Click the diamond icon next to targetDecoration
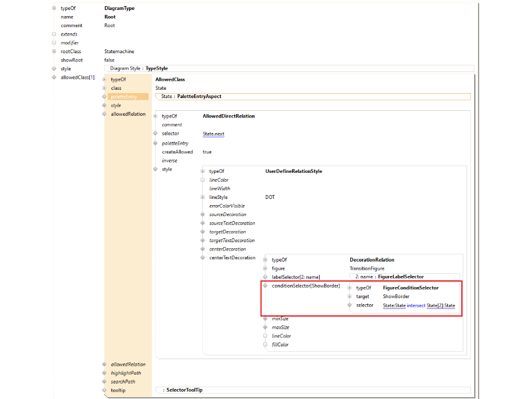Screen dimensions: 532x399 (x=203, y=232)
